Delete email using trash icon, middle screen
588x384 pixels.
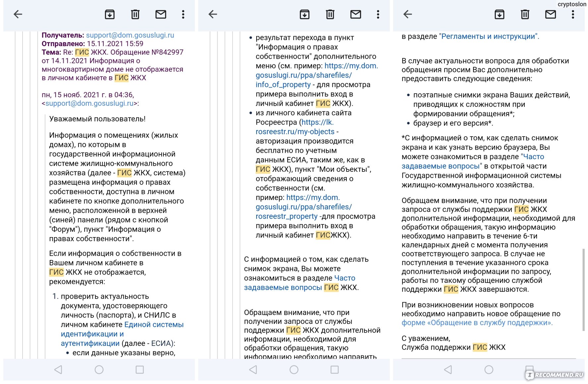tap(330, 14)
